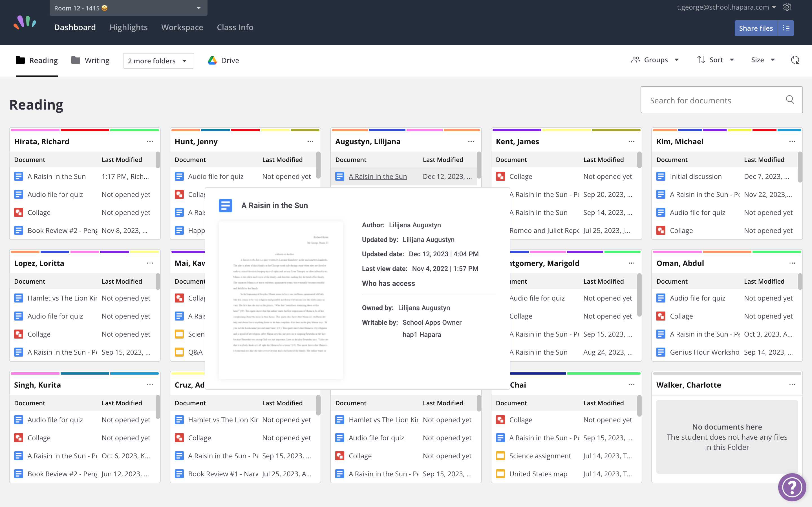Open the Sort options dropdown

coord(715,60)
